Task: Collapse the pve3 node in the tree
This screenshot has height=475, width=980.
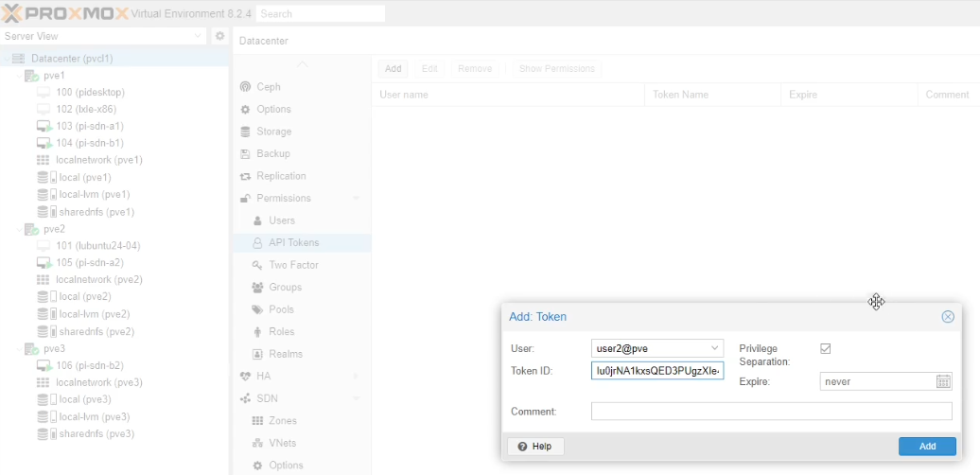Action: click(19, 349)
